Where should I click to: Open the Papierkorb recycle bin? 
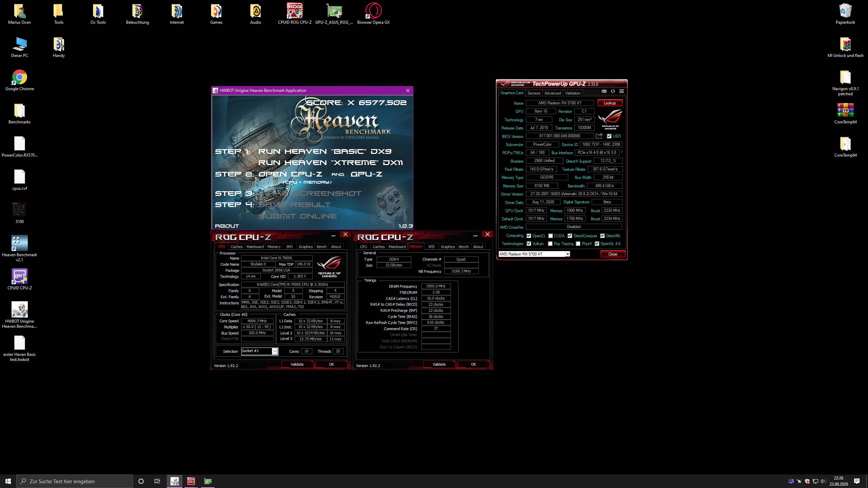845,11
